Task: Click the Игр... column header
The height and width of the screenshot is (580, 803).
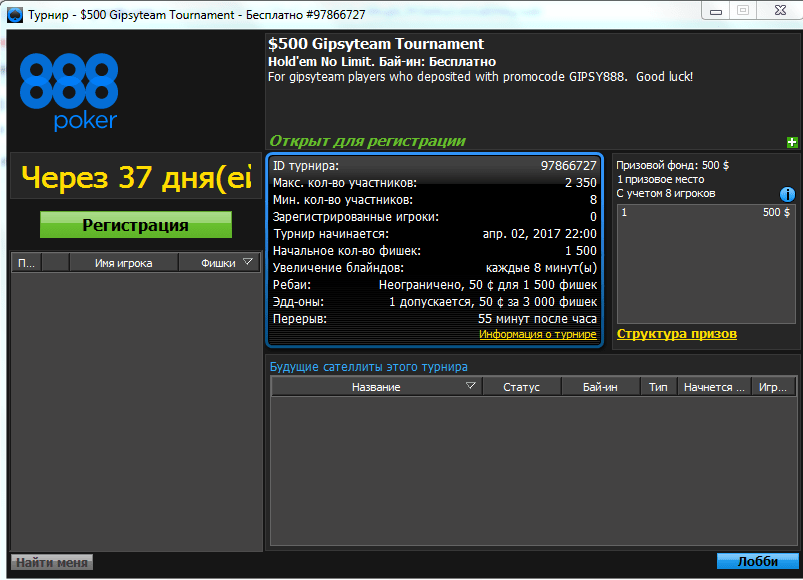Action: pyautogui.click(x=773, y=387)
